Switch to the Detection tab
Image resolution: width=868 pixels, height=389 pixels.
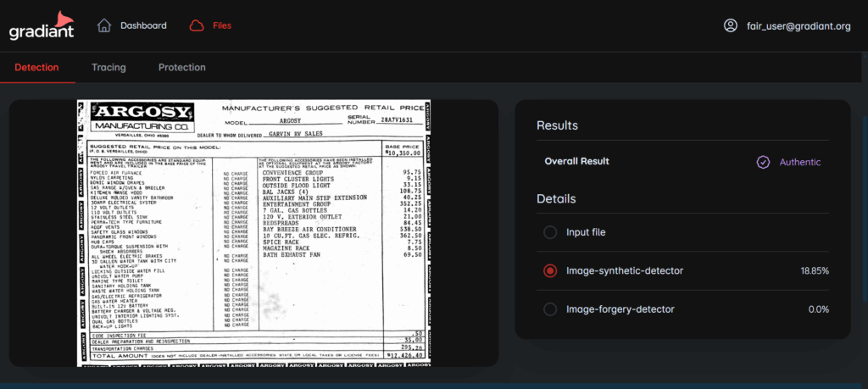tap(36, 68)
